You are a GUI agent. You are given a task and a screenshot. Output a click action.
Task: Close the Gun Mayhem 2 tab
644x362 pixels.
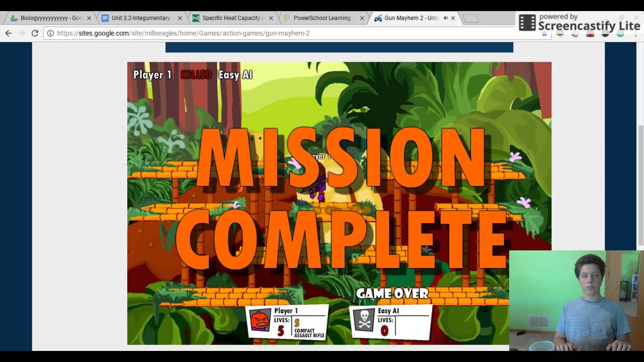[453, 18]
